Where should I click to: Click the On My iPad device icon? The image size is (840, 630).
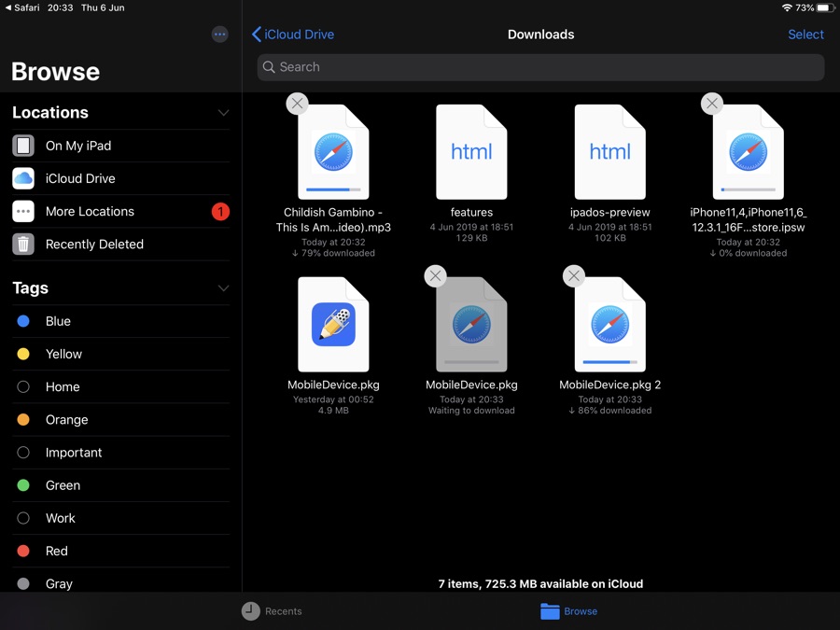point(23,146)
